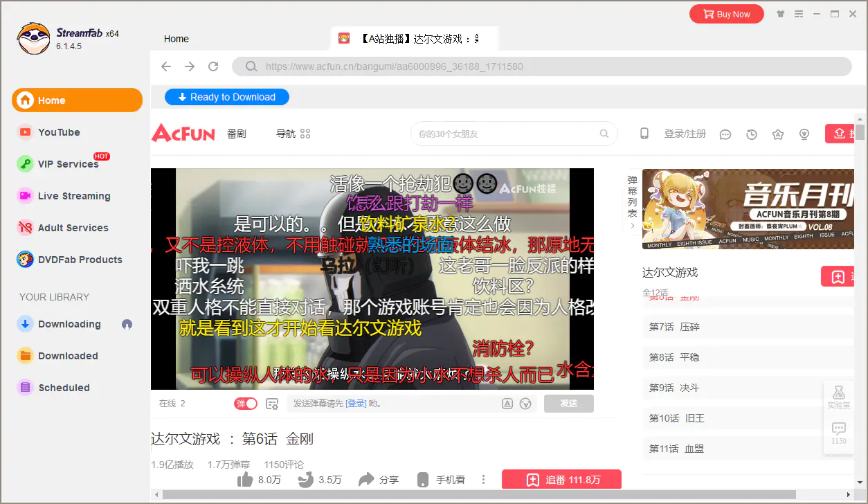Click the Ready to Download button

[226, 97]
